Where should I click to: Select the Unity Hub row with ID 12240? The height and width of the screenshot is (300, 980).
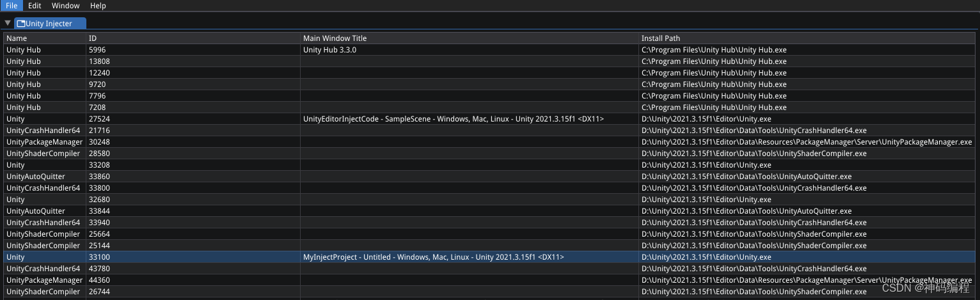click(x=489, y=73)
